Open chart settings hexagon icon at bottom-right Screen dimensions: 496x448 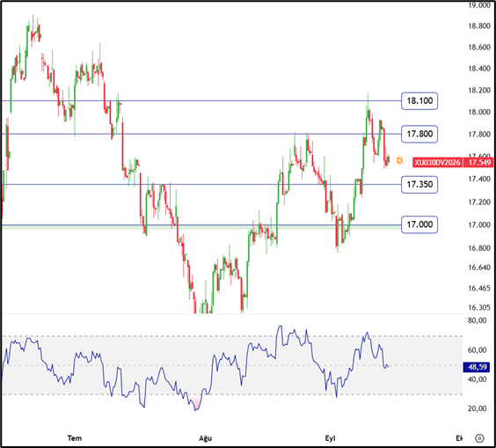pyautogui.click(x=479, y=438)
